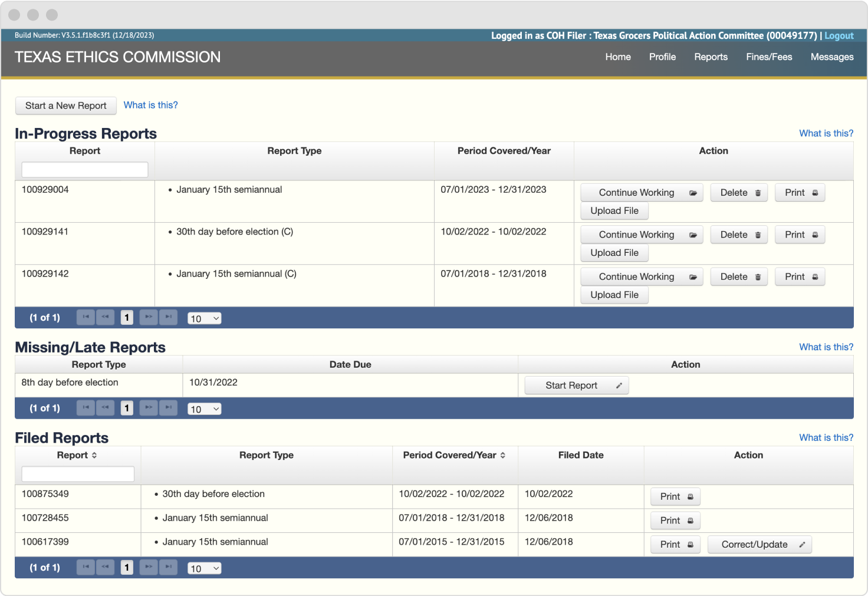
Task: Open page-size dropdown under Filed Reports
Action: point(204,568)
